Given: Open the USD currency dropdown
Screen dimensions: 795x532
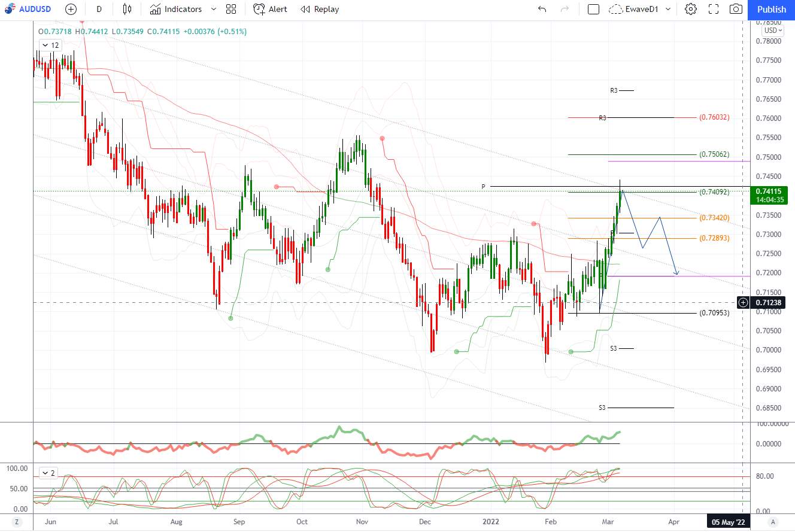Looking at the screenshot, I should click(x=773, y=30).
